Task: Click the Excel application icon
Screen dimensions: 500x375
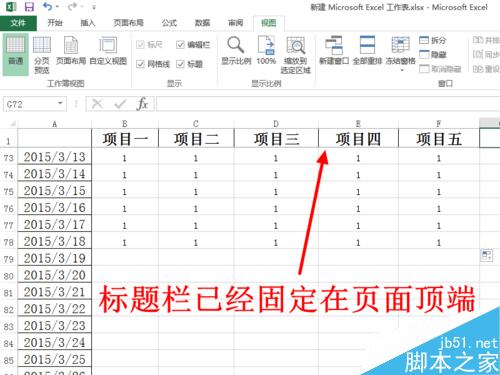Action: [x=11, y=7]
